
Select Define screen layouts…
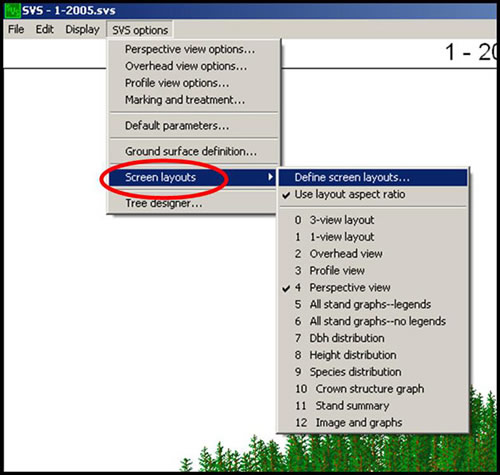tap(373, 177)
